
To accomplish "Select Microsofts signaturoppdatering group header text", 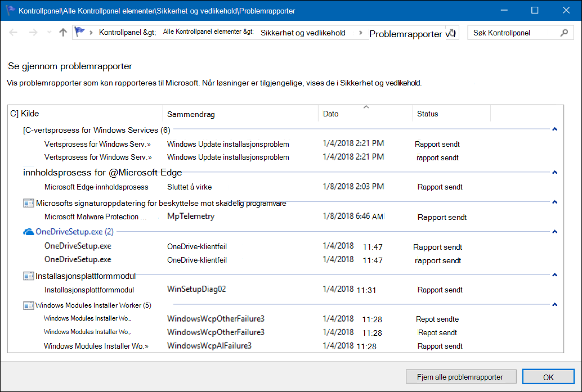I will coord(161,203).
